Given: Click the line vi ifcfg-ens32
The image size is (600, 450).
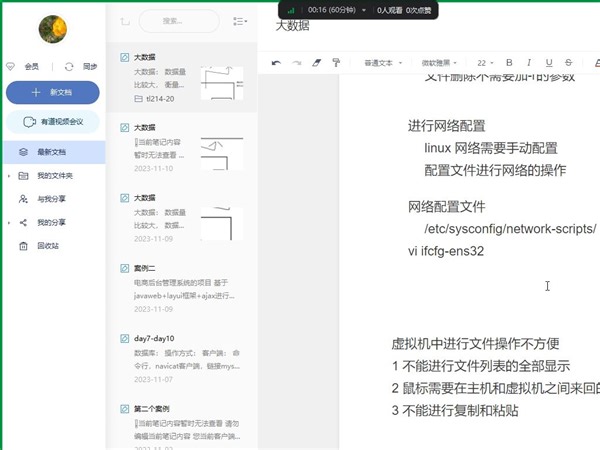Looking at the screenshot, I should pyautogui.click(x=446, y=251).
